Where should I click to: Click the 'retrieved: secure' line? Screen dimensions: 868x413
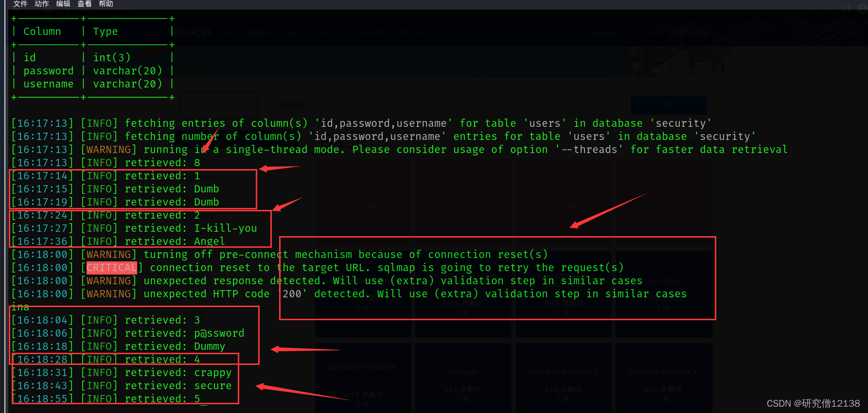(122, 386)
